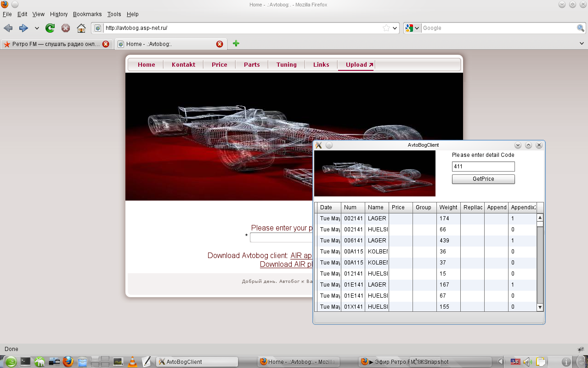
Task: Select the Home - .:Avtobog:. tab
Action: coord(170,44)
